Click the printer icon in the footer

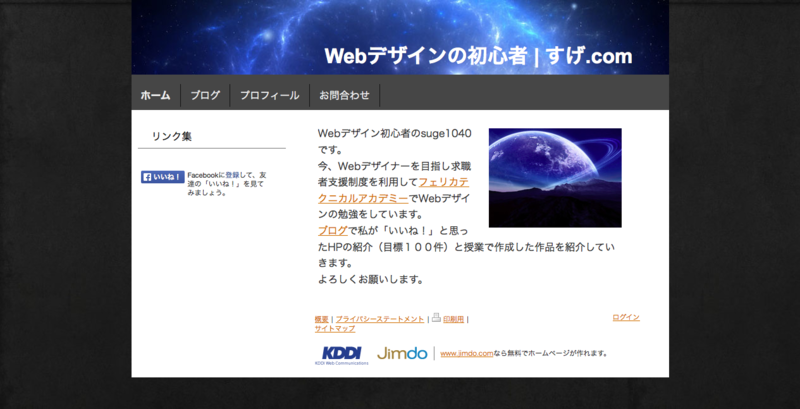click(436, 317)
